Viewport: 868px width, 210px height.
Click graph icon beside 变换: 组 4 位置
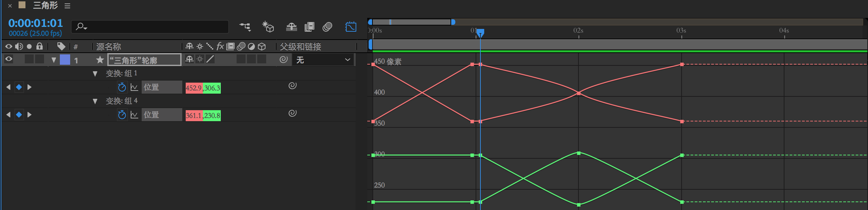pos(134,115)
